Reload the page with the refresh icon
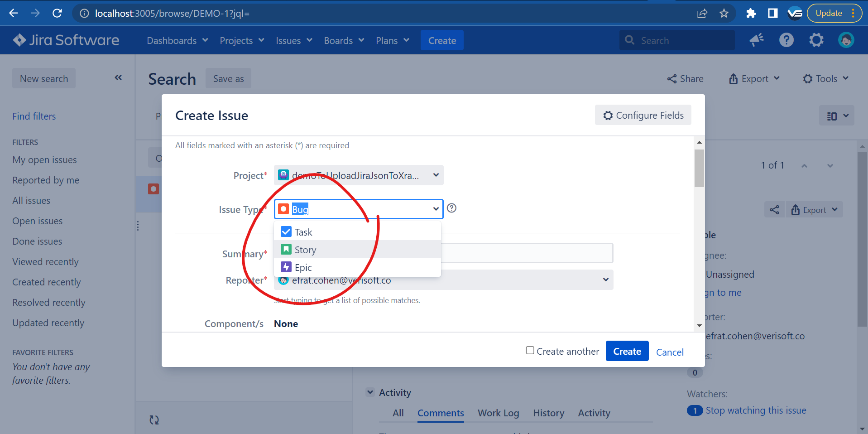 pos(57,13)
